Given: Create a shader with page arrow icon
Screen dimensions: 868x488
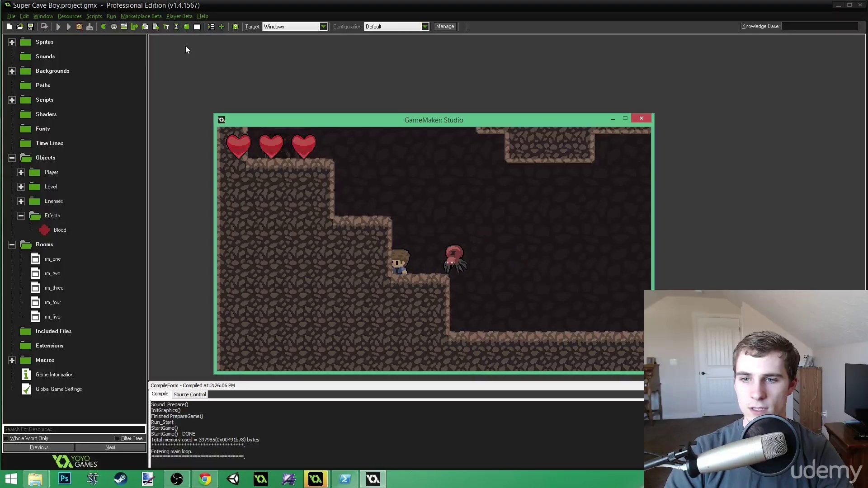Looking at the screenshot, I should click(156, 27).
